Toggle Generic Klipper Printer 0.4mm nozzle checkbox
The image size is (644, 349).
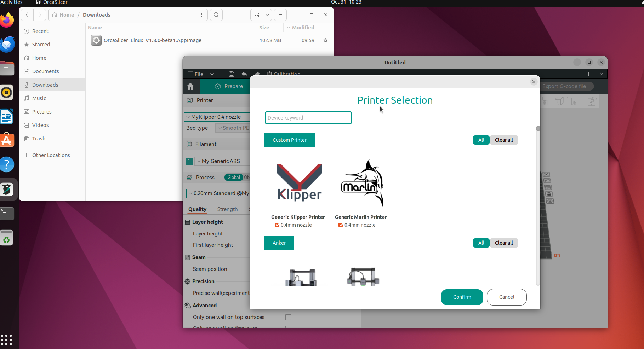click(277, 225)
